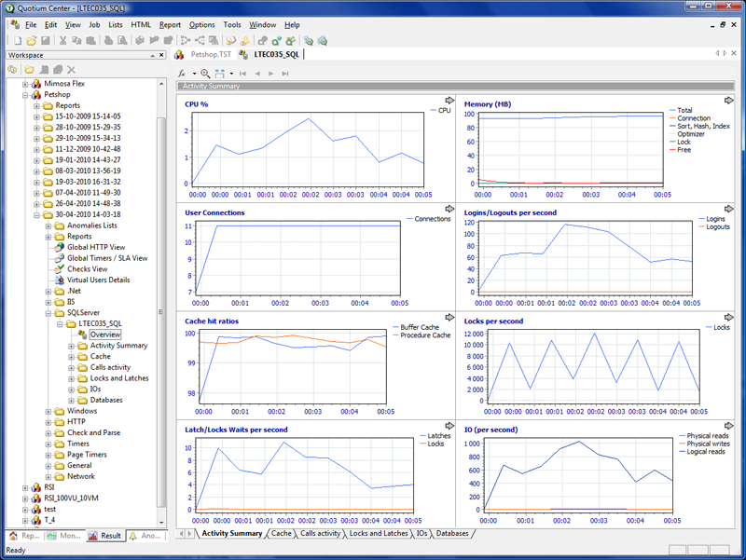Click the Save icon in the toolbar

point(45,41)
